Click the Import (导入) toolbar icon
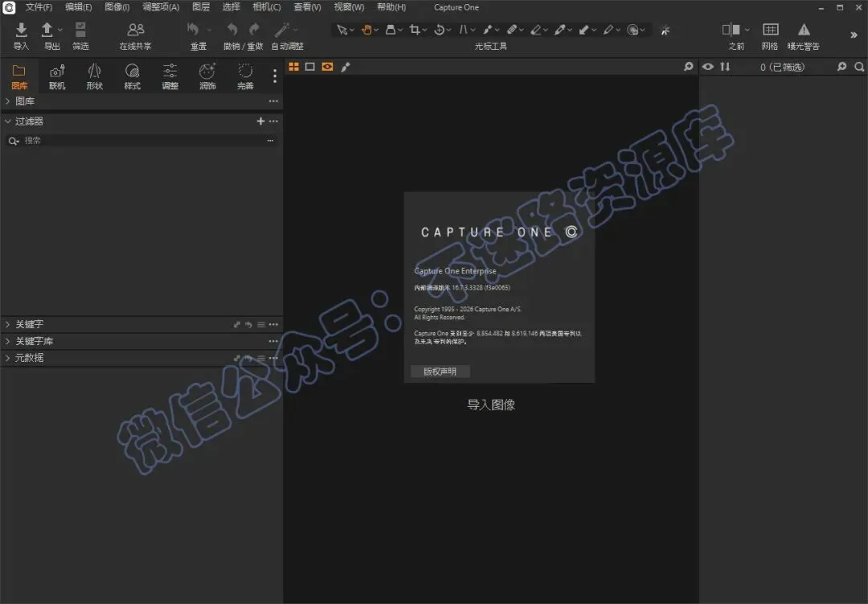The height and width of the screenshot is (604, 868). coord(21,30)
